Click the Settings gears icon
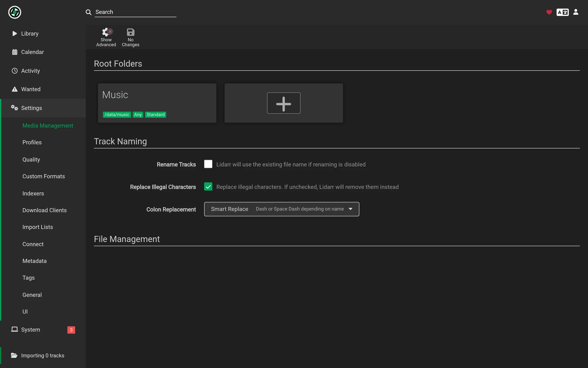Image resolution: width=588 pixels, height=368 pixels. [x=14, y=108]
